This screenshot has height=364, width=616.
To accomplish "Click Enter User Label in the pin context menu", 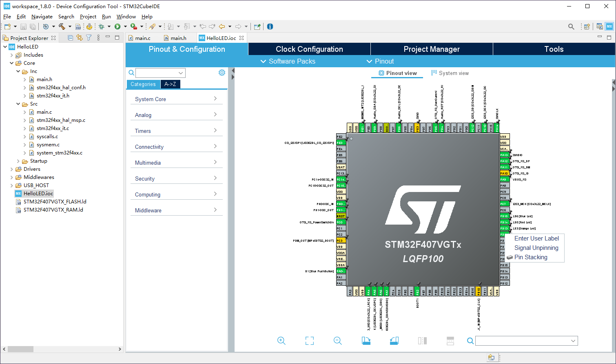I will click(x=536, y=238).
